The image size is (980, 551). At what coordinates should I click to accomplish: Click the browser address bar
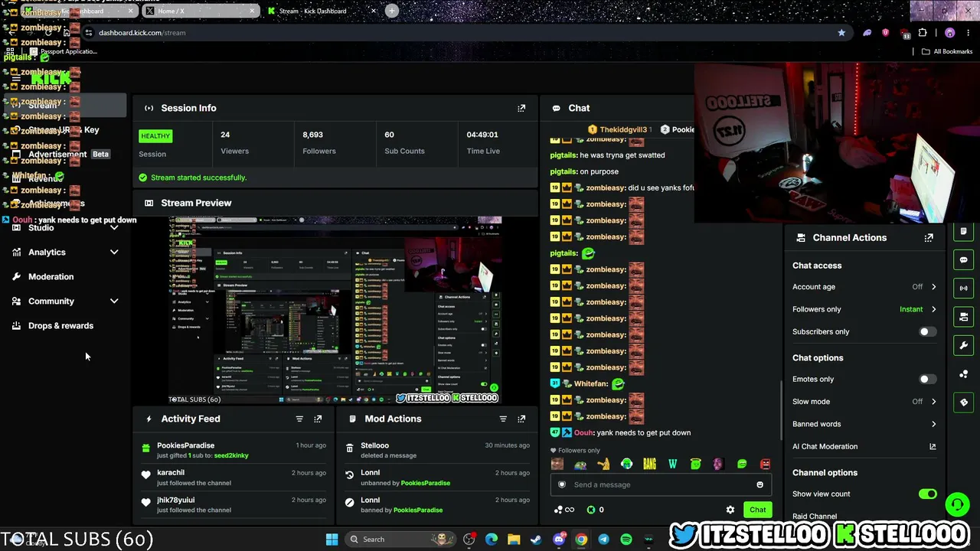[x=459, y=33]
